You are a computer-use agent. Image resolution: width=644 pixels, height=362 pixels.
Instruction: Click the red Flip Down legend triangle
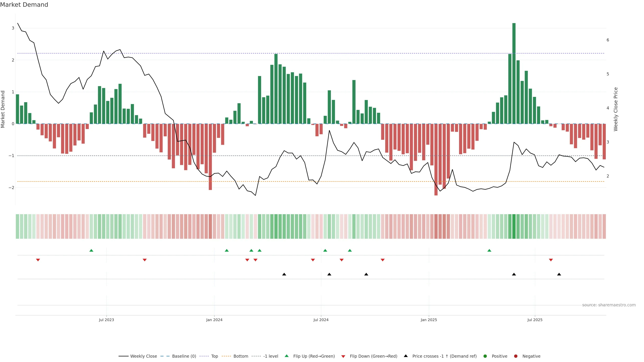pyautogui.click(x=343, y=356)
